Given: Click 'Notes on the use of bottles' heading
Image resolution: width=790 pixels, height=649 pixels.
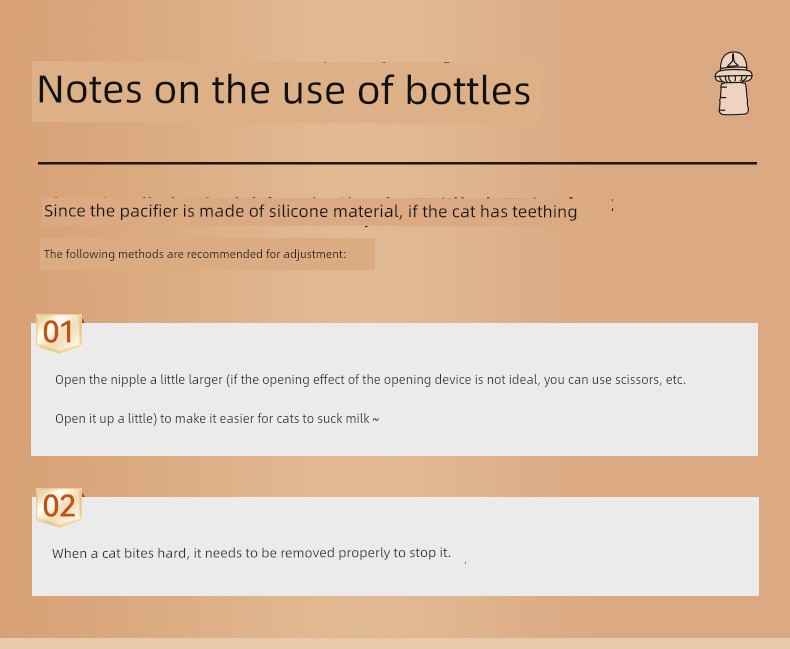Looking at the screenshot, I should [x=284, y=90].
